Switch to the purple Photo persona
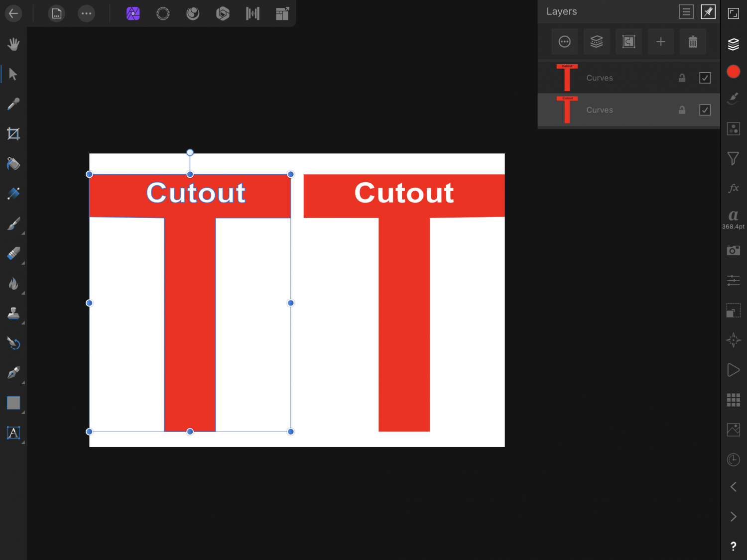Image resolution: width=747 pixels, height=560 pixels. tap(133, 13)
